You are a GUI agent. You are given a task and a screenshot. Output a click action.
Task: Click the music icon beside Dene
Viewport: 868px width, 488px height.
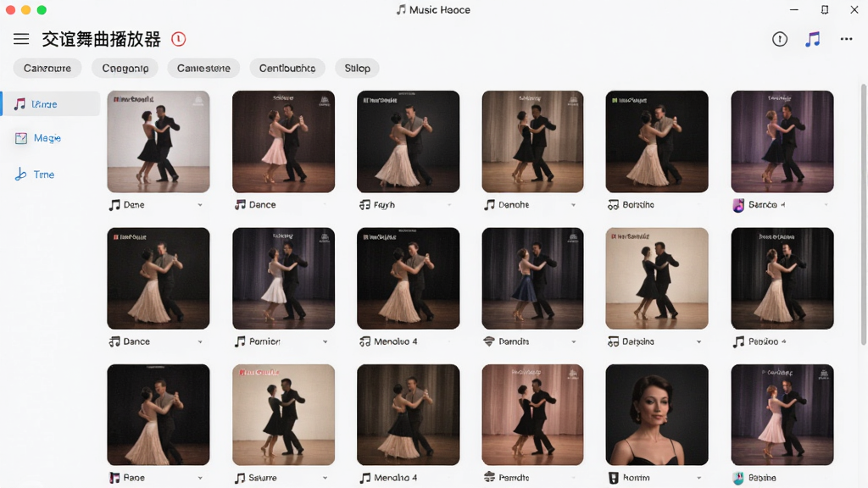point(114,205)
